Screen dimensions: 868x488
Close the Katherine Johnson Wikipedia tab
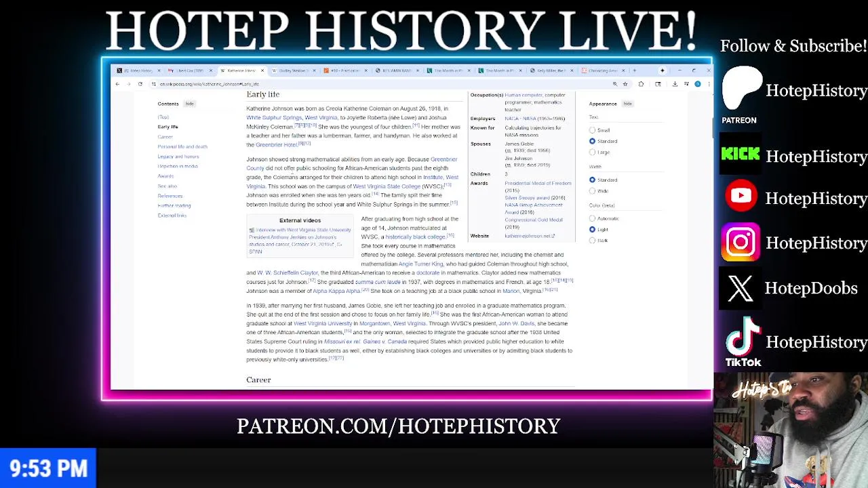pyautogui.click(x=263, y=70)
